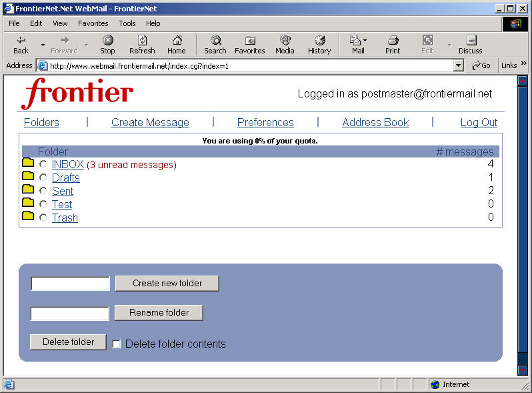Click the IE icon in title bar
Image resolution: width=532 pixels, height=393 pixels.
[x=9, y=8]
